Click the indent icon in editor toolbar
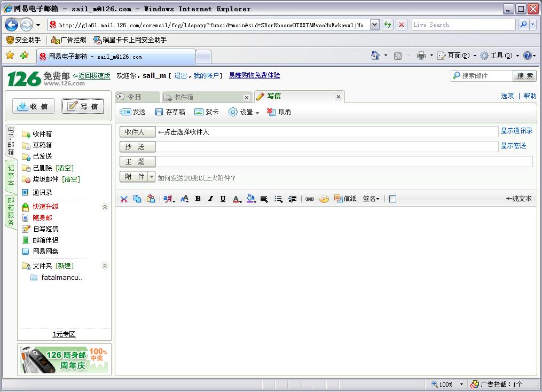Image resolution: width=542 pixels, height=392 pixels. (293, 199)
